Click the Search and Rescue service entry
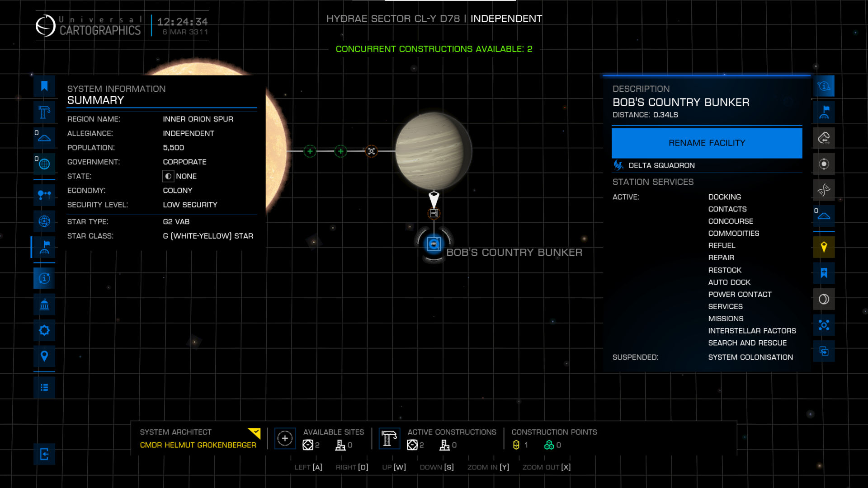Viewport: 868px width, 488px height. click(x=747, y=343)
